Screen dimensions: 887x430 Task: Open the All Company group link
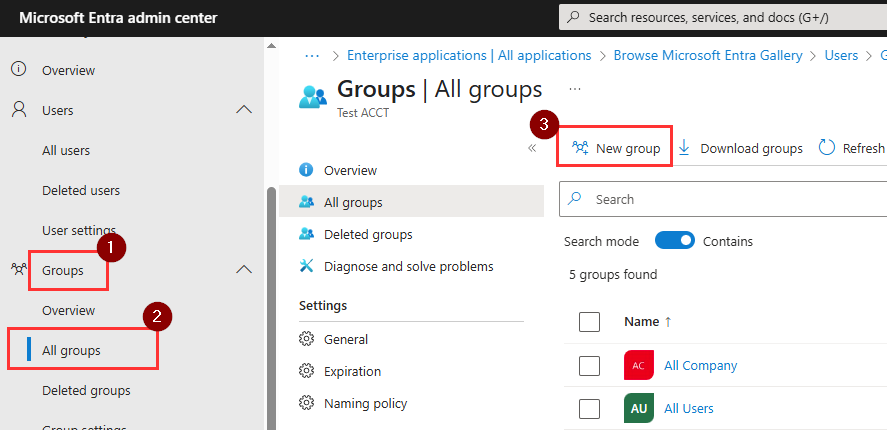[x=700, y=365]
